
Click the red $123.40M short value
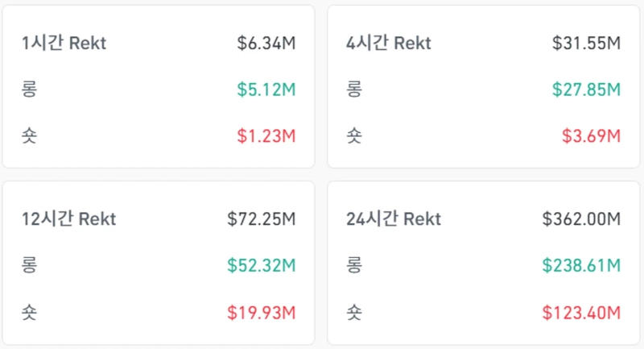point(581,312)
